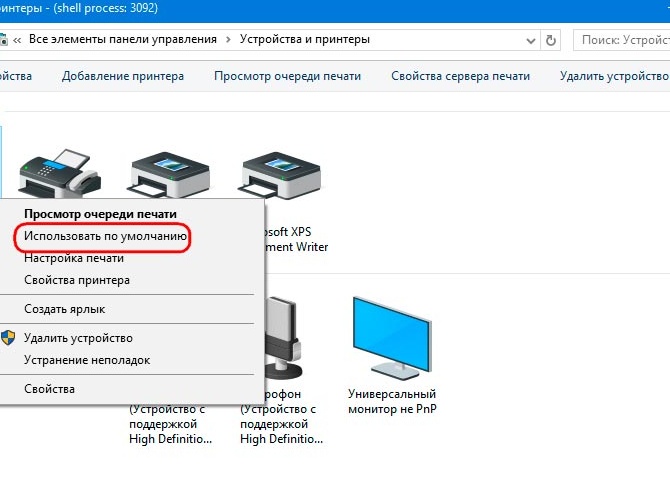Select the Microsoft XPS Document Writer printer icon
The image size is (670, 486).
point(280,175)
